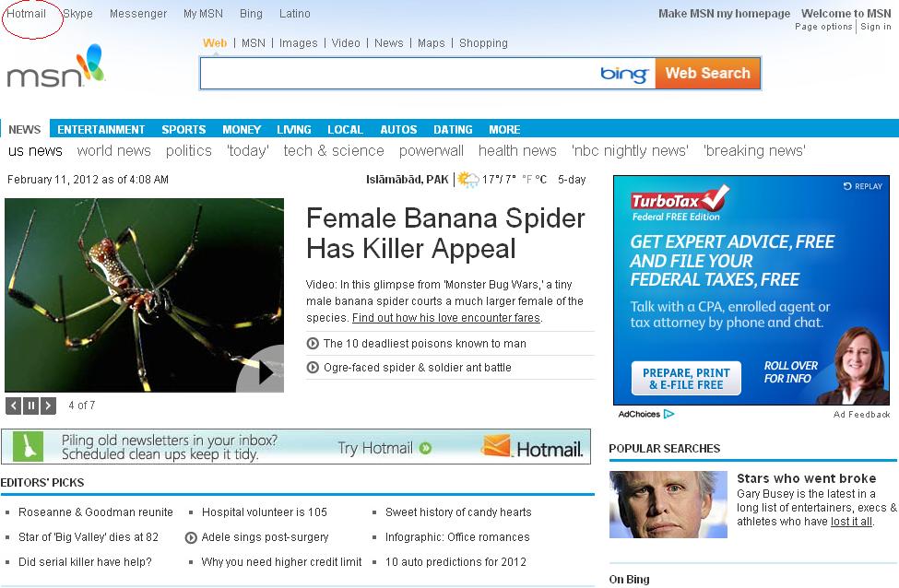This screenshot has height=588, width=899.
Task: Open Page options
Action: 823,27
